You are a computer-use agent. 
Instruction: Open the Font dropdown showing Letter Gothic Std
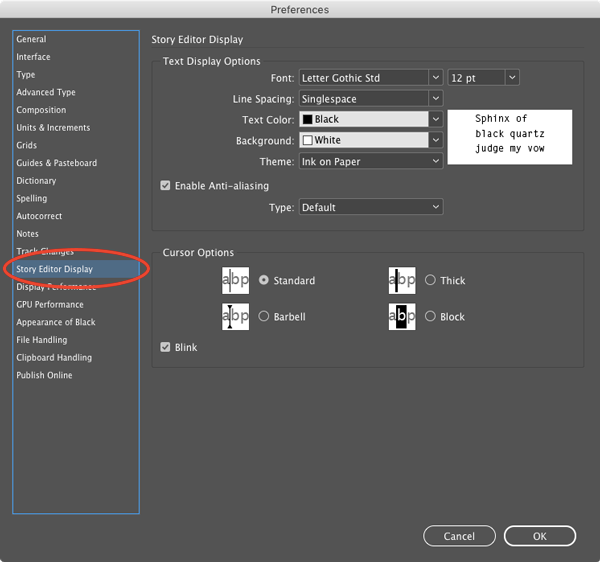(x=371, y=78)
